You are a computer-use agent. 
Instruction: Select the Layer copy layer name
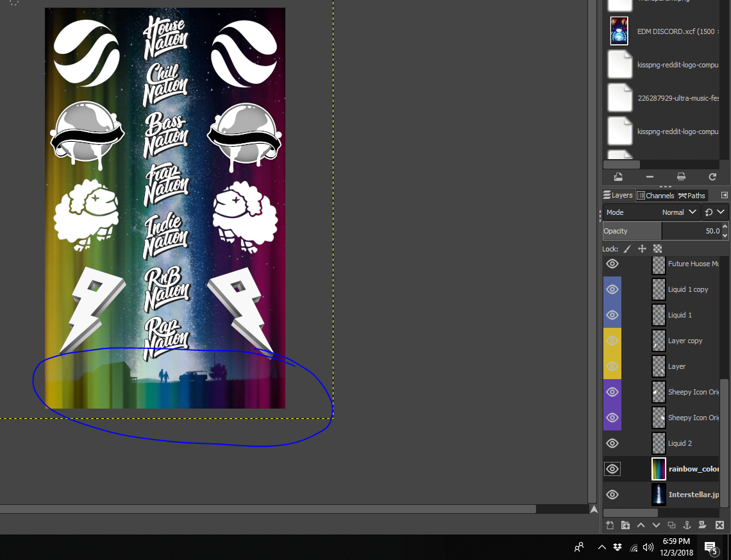pos(685,341)
